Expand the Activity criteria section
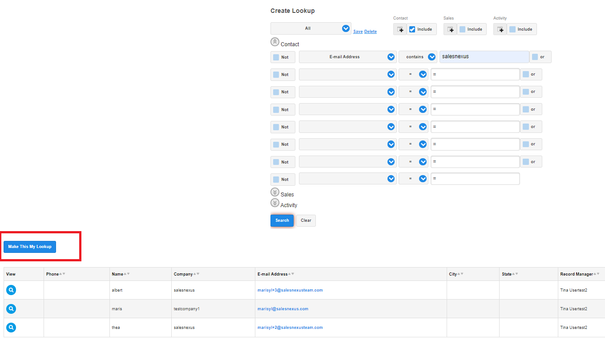605x364 pixels. [x=275, y=203]
